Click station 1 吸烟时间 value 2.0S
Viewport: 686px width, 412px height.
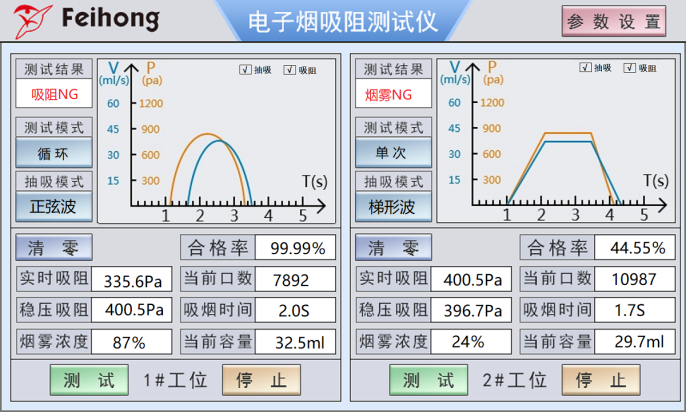coord(295,310)
